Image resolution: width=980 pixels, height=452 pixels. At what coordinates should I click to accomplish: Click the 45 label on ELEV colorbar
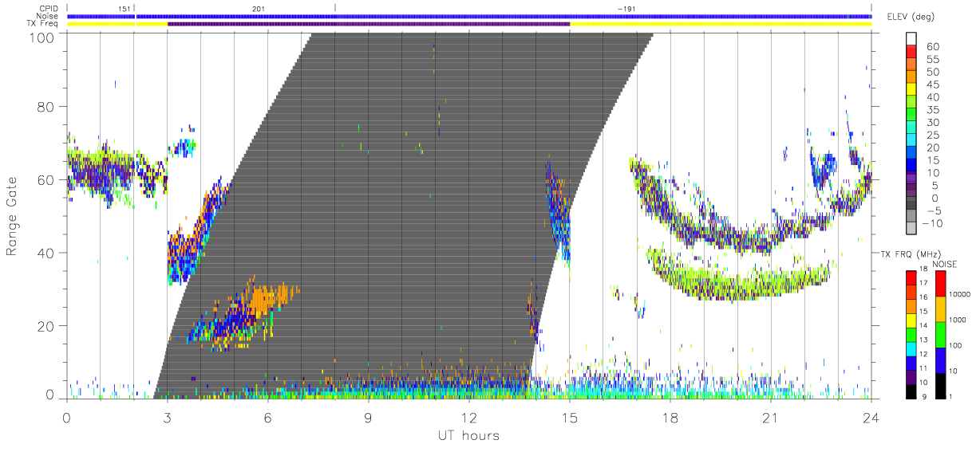[932, 85]
